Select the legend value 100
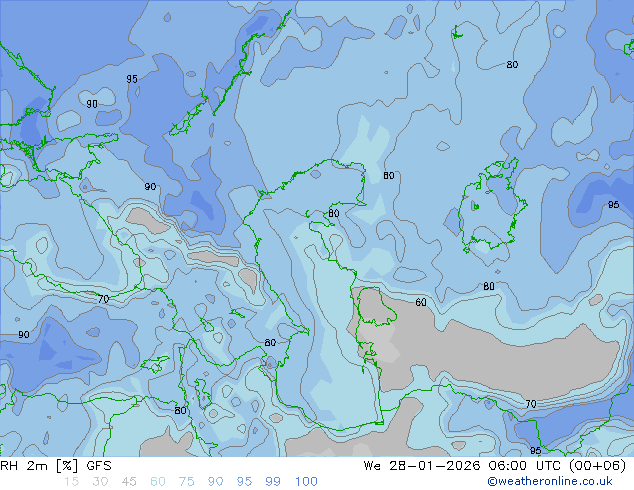 click(x=306, y=482)
